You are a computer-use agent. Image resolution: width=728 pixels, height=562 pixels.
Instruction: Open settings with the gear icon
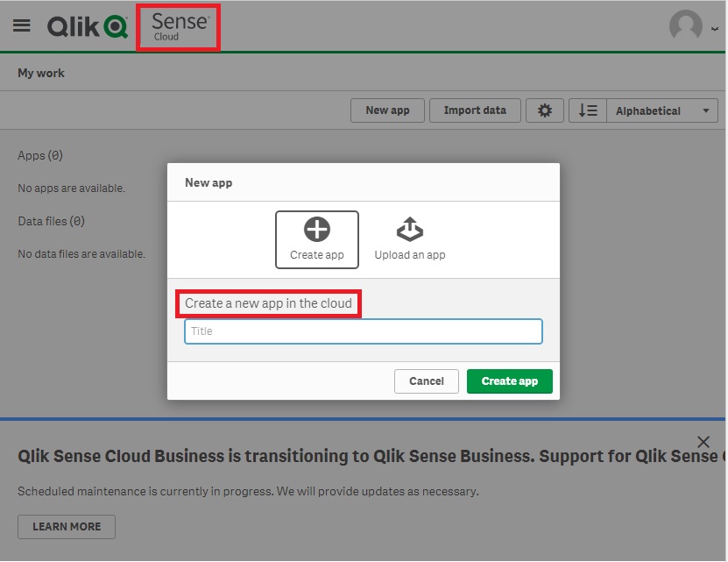[545, 110]
